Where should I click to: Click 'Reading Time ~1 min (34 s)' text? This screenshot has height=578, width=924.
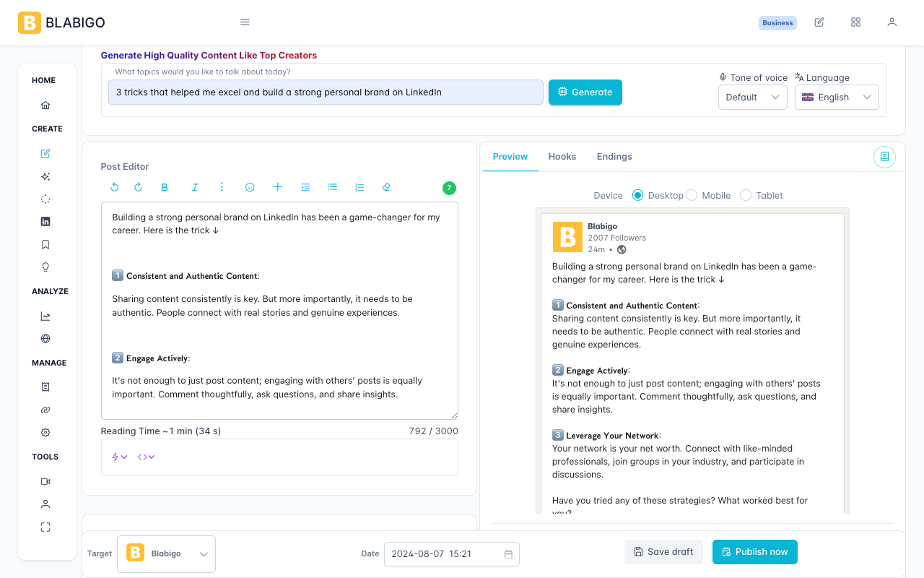click(161, 431)
